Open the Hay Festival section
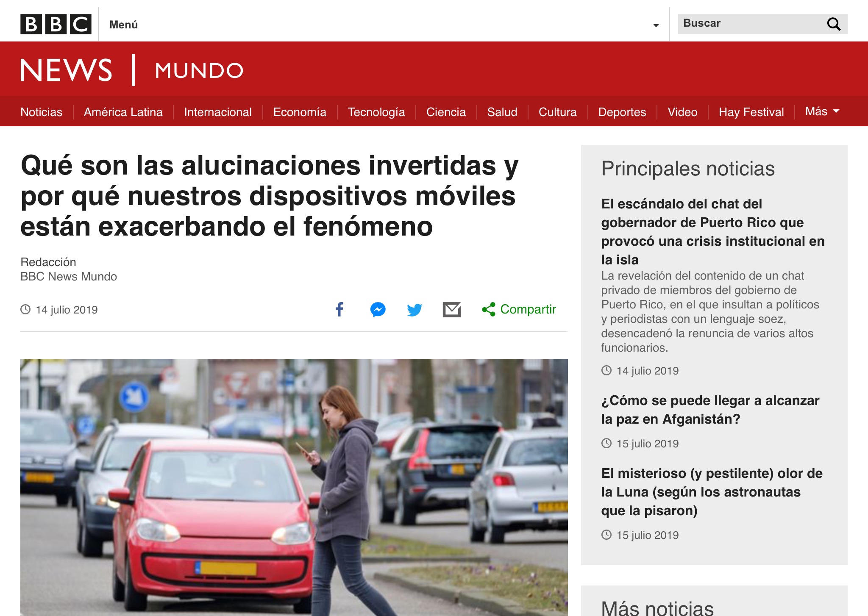868x616 pixels. (x=751, y=112)
